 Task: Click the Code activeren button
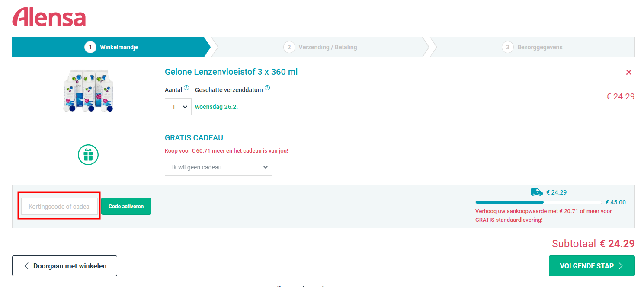(x=126, y=206)
